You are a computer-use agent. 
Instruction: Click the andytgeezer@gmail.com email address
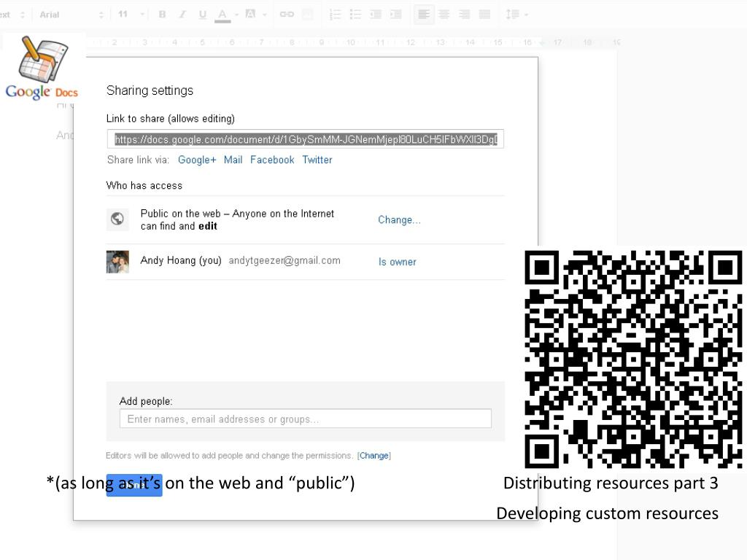point(285,260)
